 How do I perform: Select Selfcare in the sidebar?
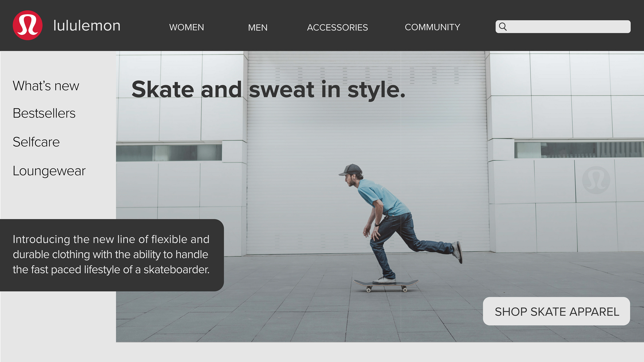36,142
